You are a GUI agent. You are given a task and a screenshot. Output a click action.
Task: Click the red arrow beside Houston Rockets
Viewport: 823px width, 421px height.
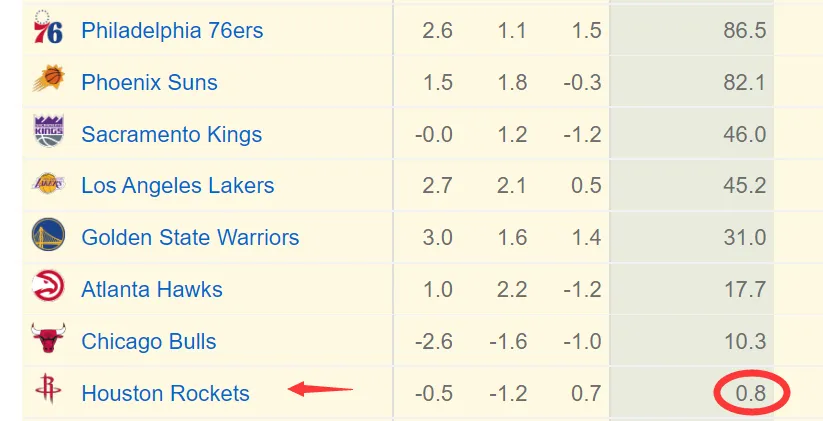[320, 390]
